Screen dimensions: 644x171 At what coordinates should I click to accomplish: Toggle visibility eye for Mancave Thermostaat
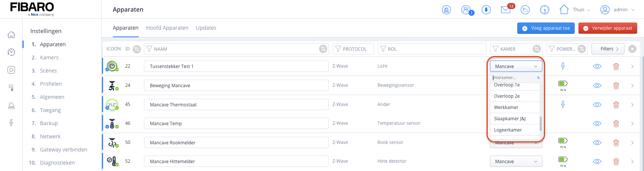[597, 105]
